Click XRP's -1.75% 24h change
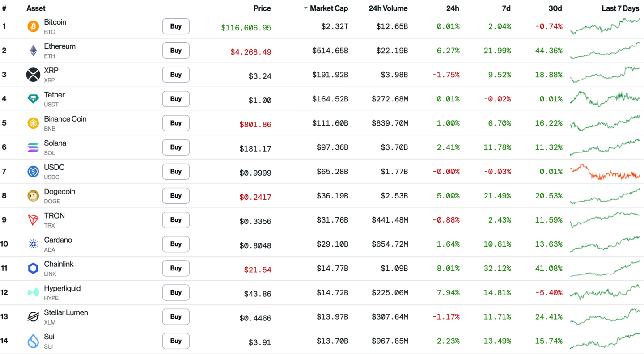The width and height of the screenshot is (644, 354). [x=446, y=75]
